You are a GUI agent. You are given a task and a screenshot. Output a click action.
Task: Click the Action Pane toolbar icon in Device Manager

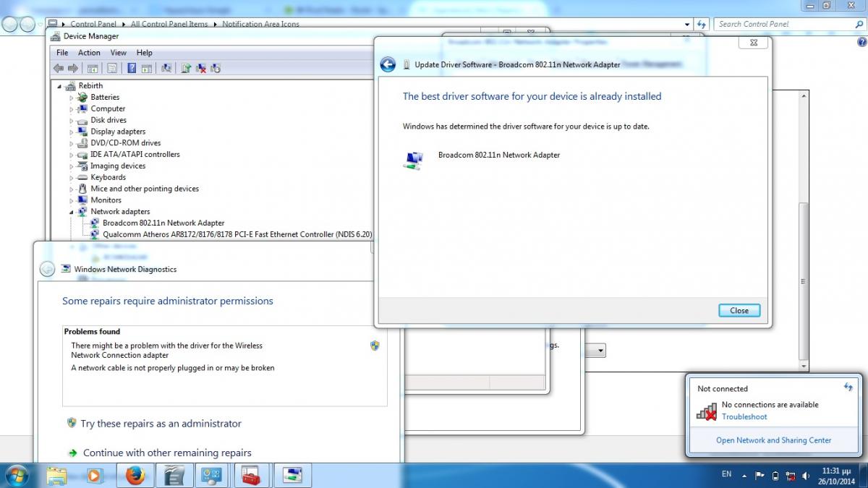pos(147,68)
